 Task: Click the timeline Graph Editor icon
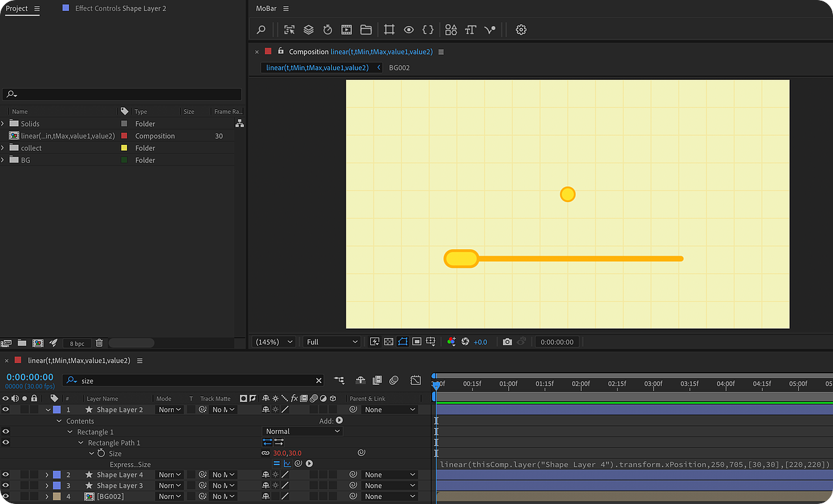click(x=416, y=380)
